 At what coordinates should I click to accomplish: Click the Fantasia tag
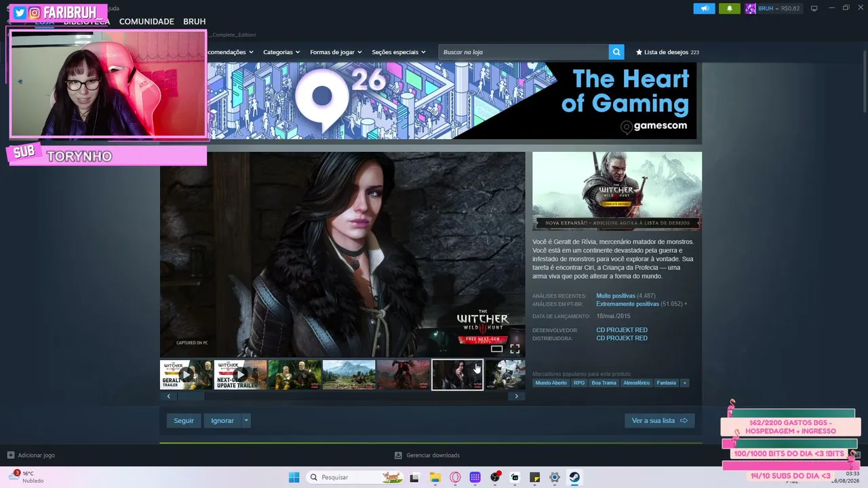click(667, 383)
